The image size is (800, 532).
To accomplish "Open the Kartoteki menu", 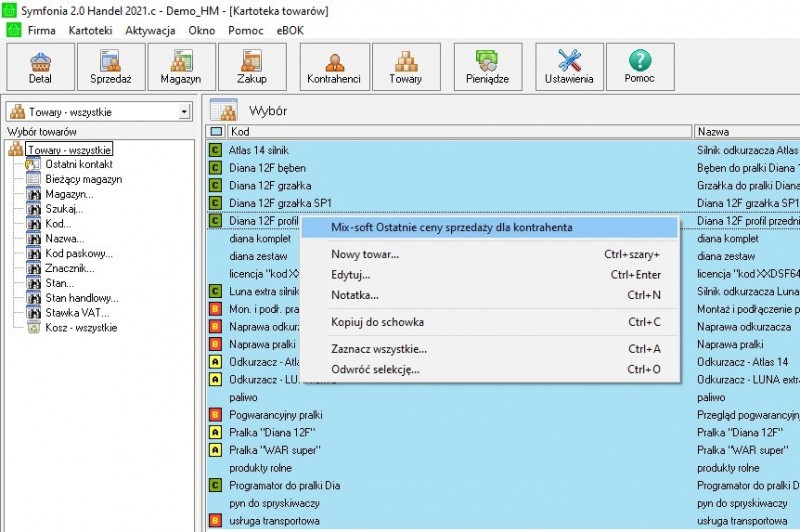I will point(90,31).
